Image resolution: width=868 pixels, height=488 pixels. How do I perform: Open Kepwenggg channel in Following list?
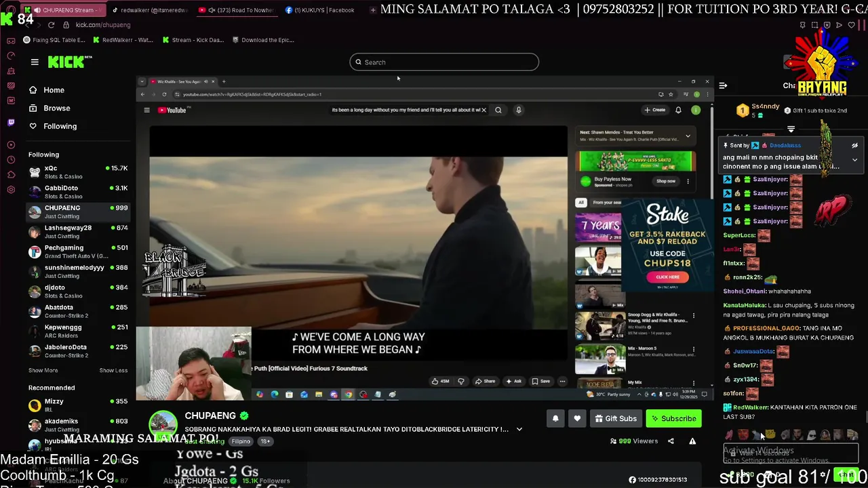78,331
